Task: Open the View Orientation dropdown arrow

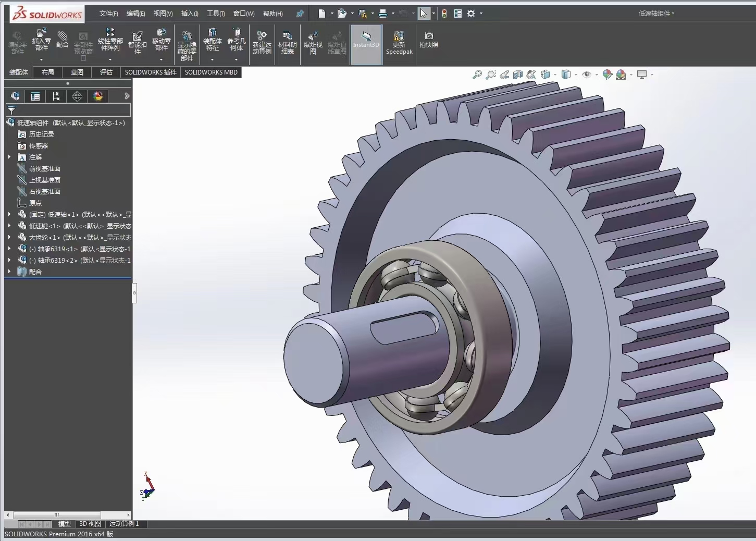Action: point(555,75)
